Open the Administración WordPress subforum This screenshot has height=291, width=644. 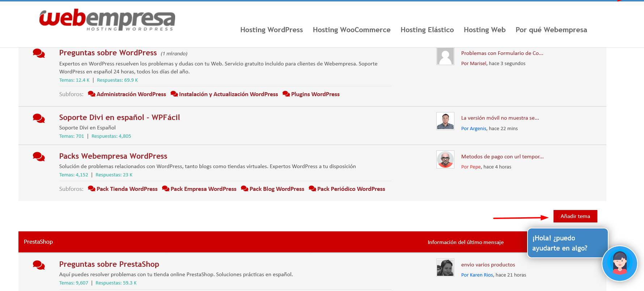click(x=131, y=94)
